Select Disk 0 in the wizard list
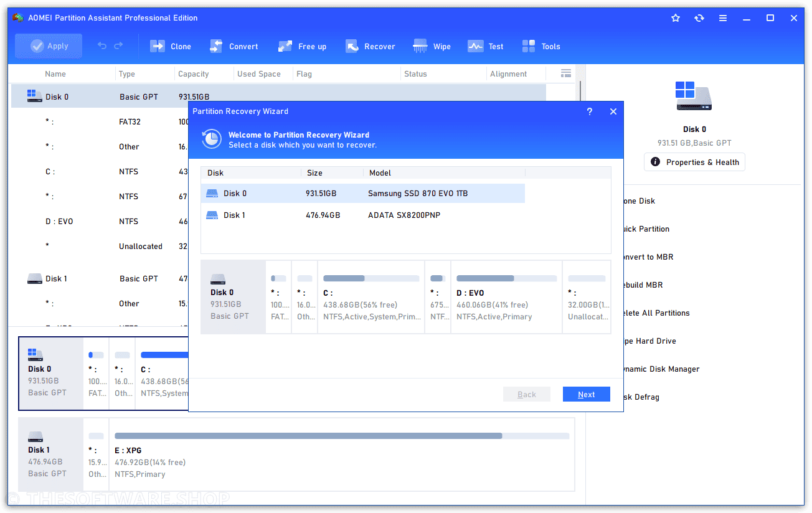 pos(363,194)
